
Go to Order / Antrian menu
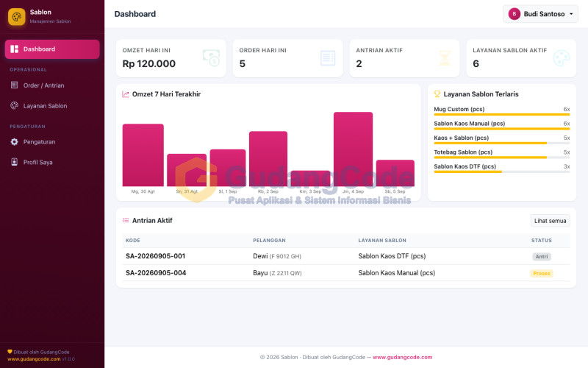click(x=52, y=85)
